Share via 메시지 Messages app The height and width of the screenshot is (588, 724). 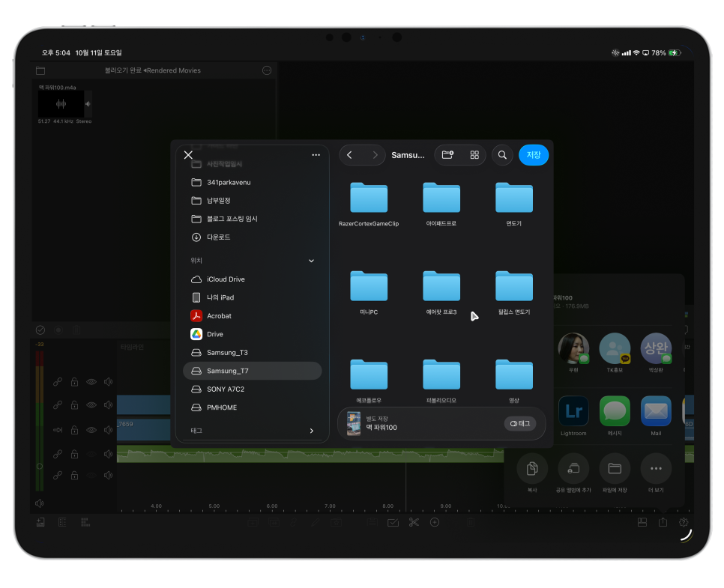(615, 415)
